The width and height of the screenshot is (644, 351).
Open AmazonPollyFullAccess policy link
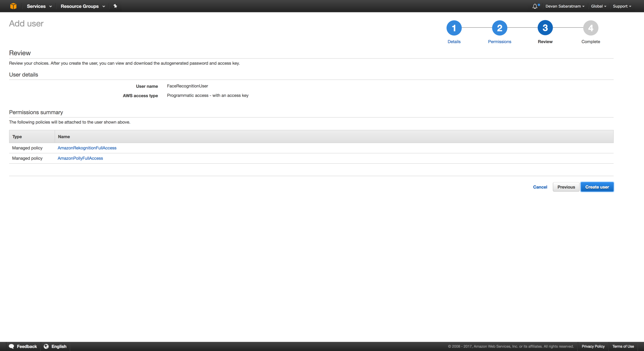click(x=80, y=158)
